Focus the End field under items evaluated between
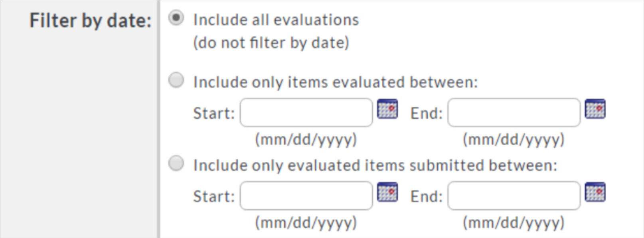644x238 pixels. 514,113
